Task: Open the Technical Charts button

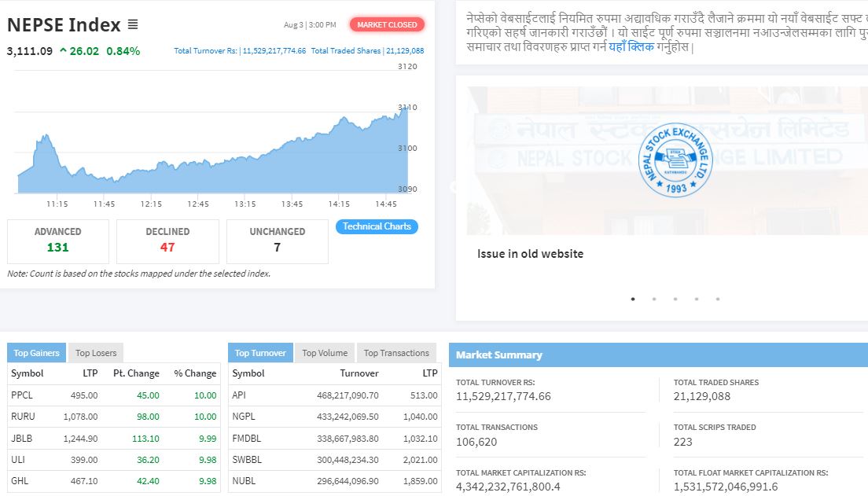Action: coord(377,226)
